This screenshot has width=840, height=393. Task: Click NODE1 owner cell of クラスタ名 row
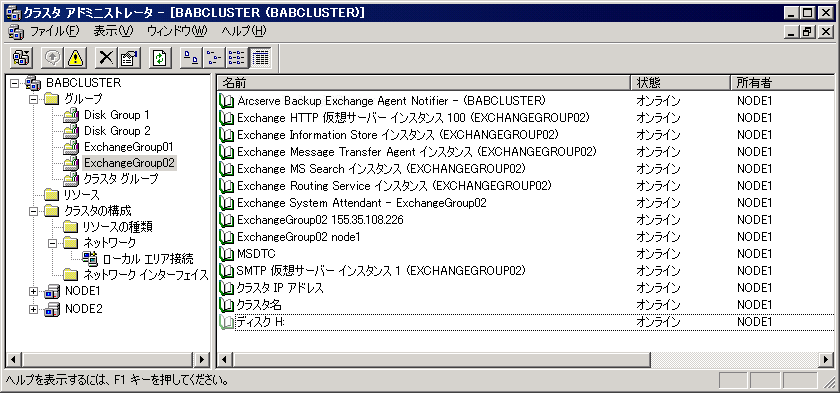pyautogui.click(x=754, y=305)
